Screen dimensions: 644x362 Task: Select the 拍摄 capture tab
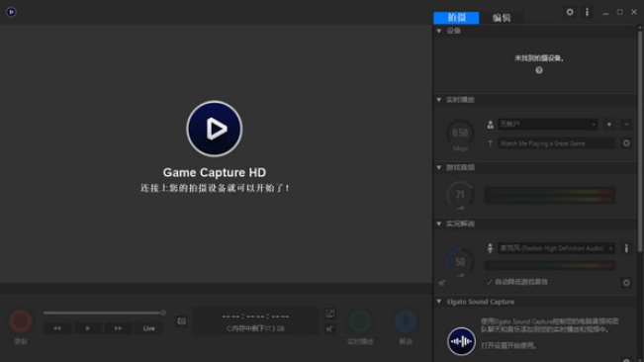pos(456,18)
